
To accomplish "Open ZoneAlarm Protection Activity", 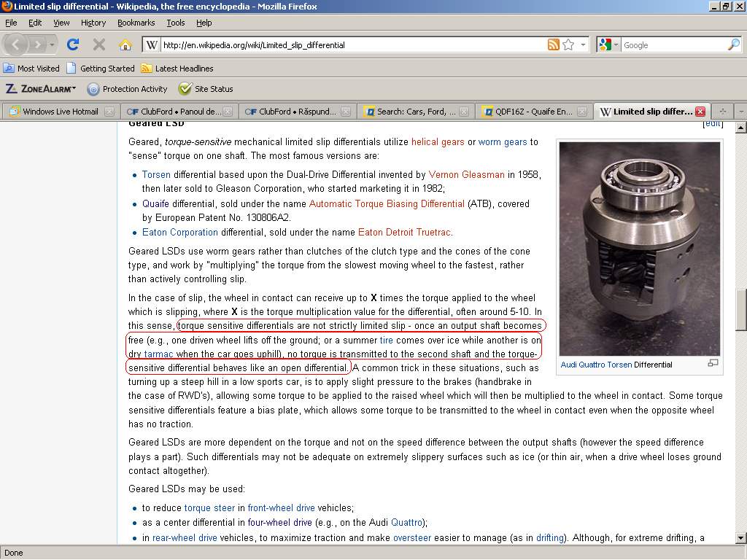I will click(x=128, y=89).
